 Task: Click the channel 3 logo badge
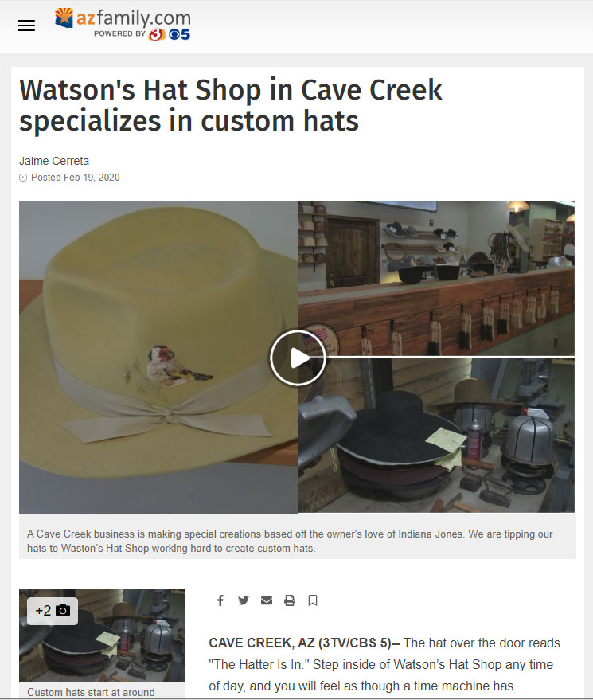157,34
